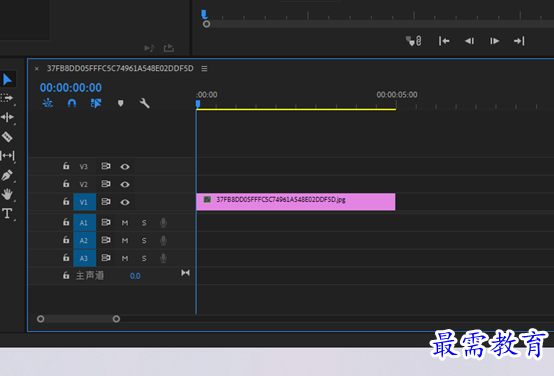
Task: Toggle lock on track V2
Action: point(66,184)
